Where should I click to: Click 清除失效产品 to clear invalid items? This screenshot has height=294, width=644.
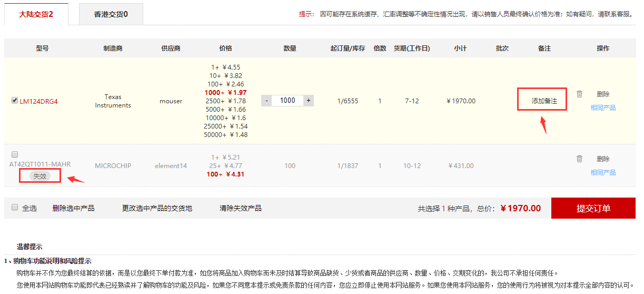pos(240,208)
